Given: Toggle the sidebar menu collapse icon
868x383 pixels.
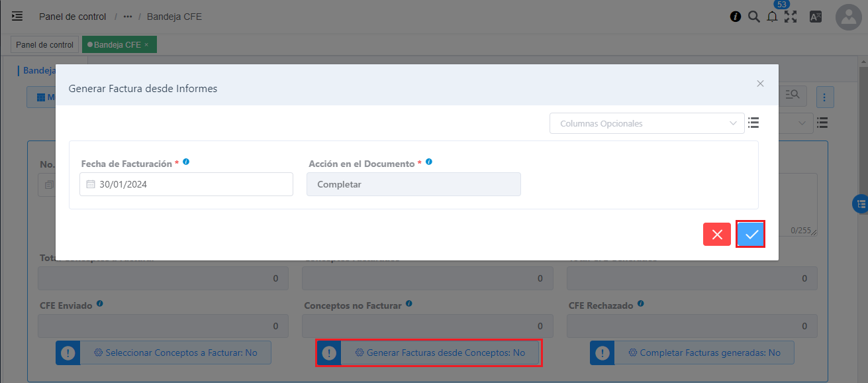Looking at the screenshot, I should pos(17,17).
